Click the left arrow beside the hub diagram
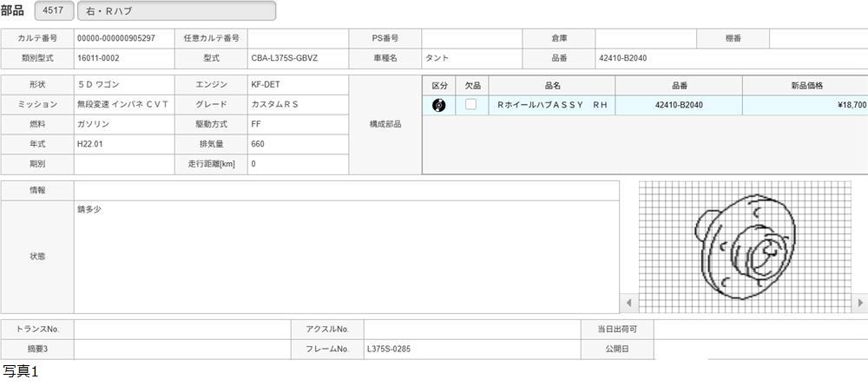 pyautogui.click(x=629, y=304)
